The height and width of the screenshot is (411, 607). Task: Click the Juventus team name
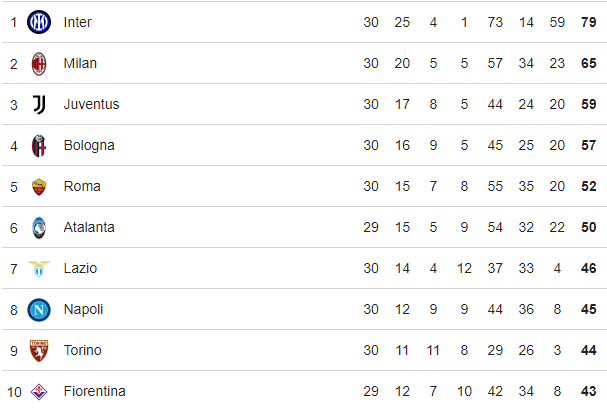click(x=91, y=104)
